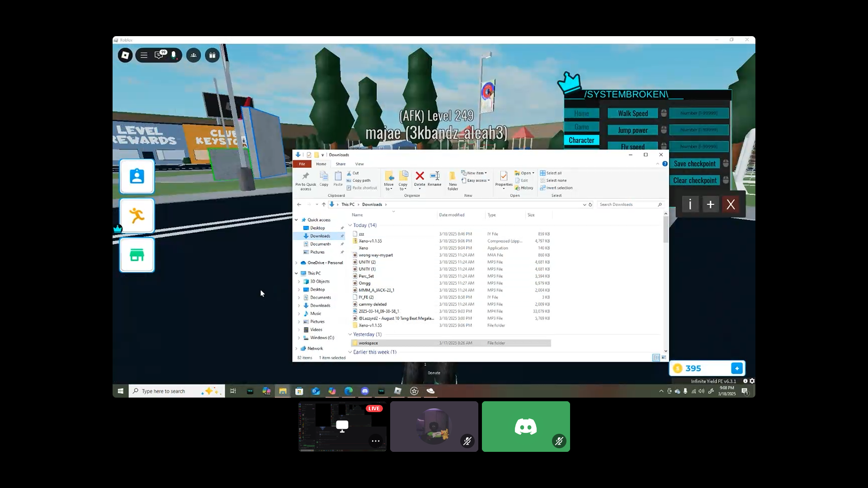Switch Explorer to details view
The image size is (868, 488).
point(656,357)
